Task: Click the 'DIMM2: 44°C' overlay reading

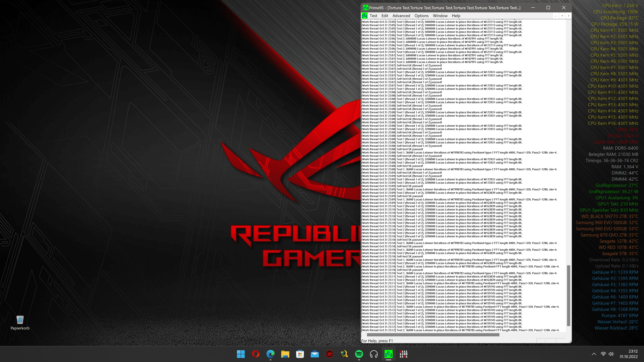Action: 625,173
